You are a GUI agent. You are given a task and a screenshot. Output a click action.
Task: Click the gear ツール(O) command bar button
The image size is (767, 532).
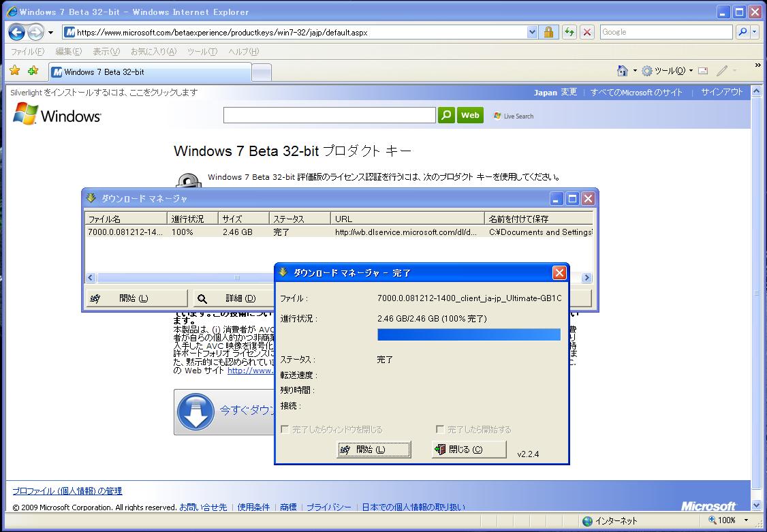tap(663, 71)
